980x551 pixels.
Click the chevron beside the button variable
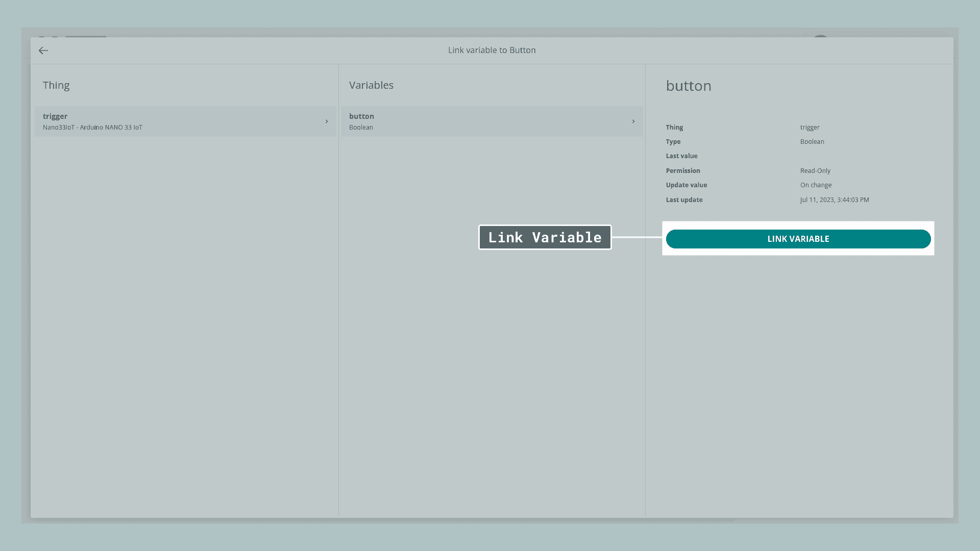pos(633,121)
